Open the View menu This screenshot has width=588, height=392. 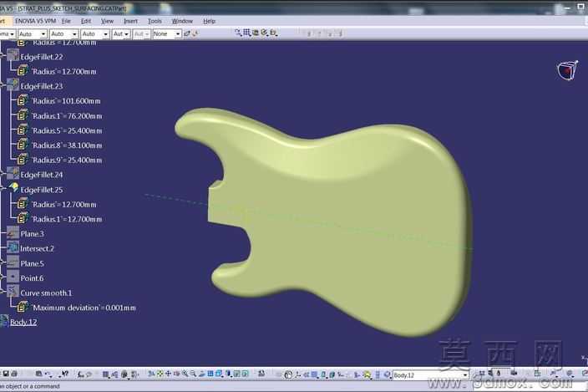pos(107,21)
